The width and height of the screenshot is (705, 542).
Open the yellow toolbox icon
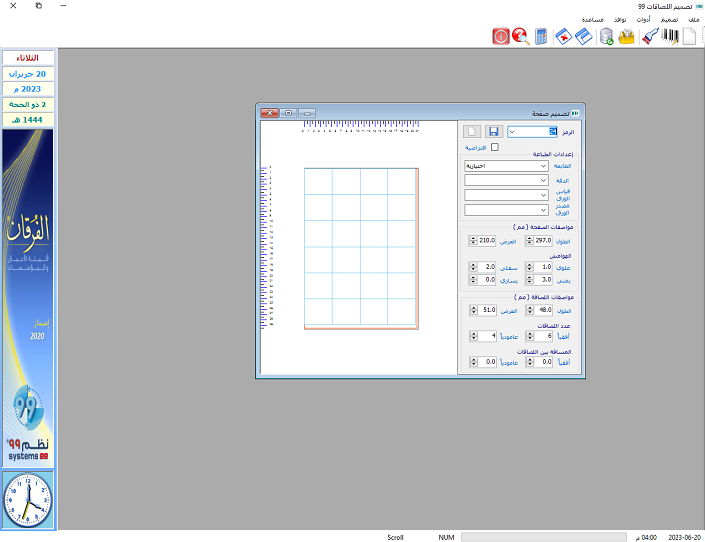pos(627,37)
